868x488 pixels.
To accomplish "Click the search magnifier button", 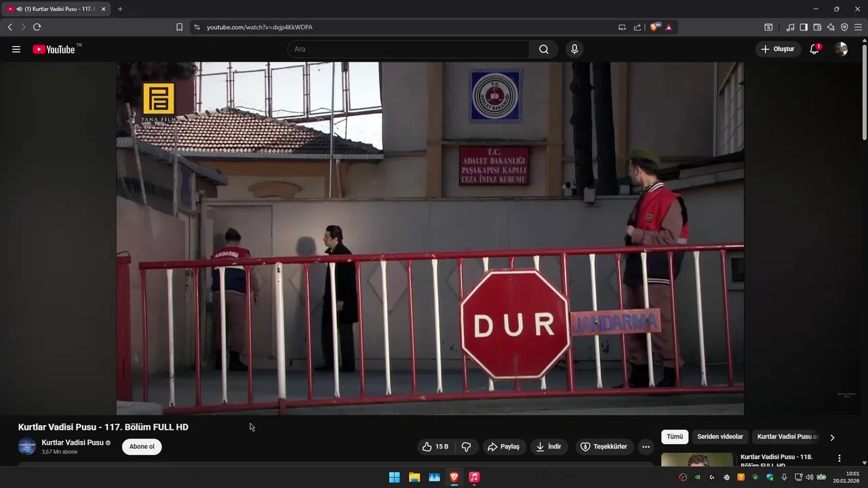I will (x=544, y=49).
